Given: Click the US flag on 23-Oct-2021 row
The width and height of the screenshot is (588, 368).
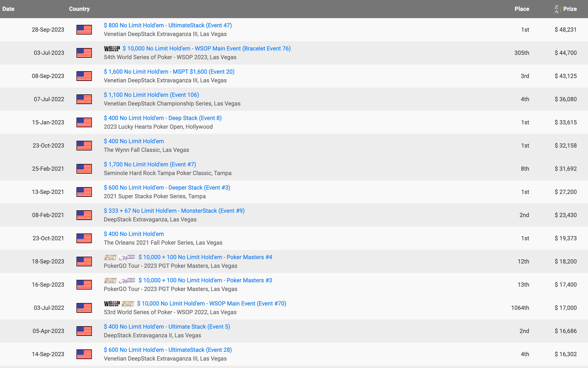Looking at the screenshot, I should pos(84,238).
